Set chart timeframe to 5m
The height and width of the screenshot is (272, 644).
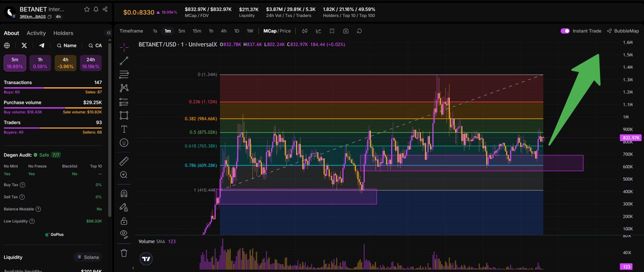(x=182, y=31)
